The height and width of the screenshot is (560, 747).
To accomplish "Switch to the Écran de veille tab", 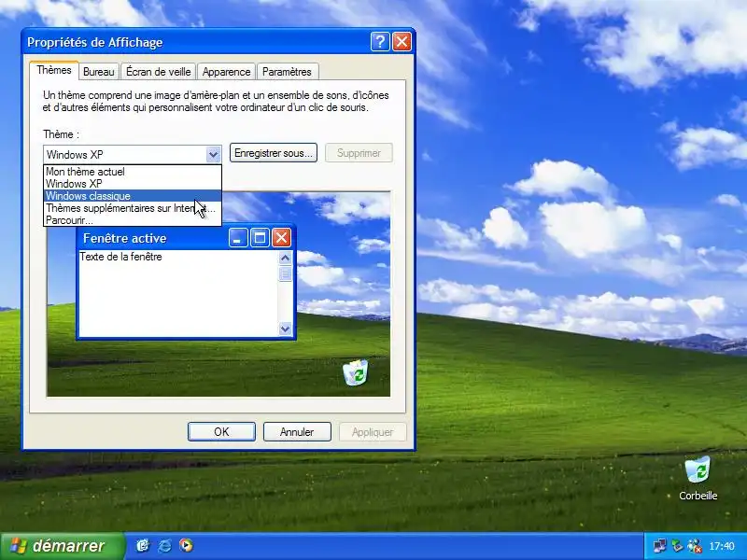I will click(x=158, y=72).
